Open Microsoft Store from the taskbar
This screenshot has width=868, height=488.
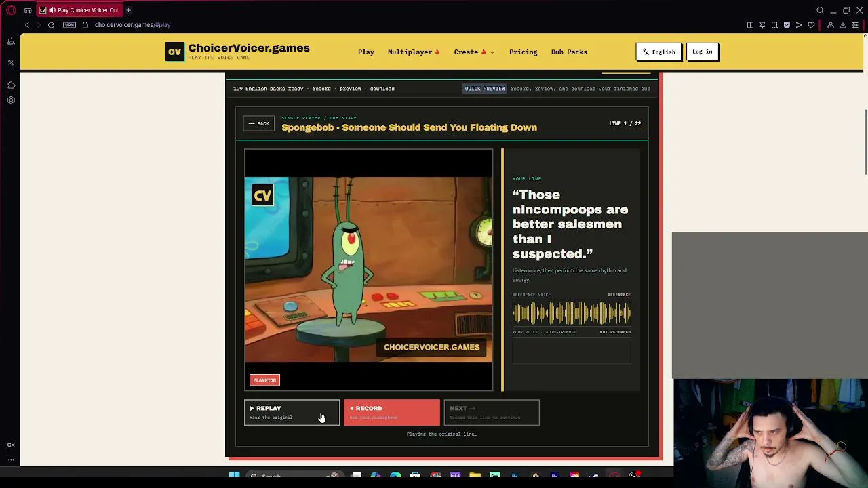coord(415,476)
